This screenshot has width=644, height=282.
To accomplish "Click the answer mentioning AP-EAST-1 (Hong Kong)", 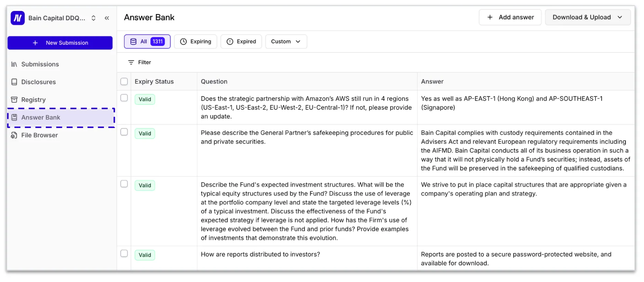I will 512,103.
